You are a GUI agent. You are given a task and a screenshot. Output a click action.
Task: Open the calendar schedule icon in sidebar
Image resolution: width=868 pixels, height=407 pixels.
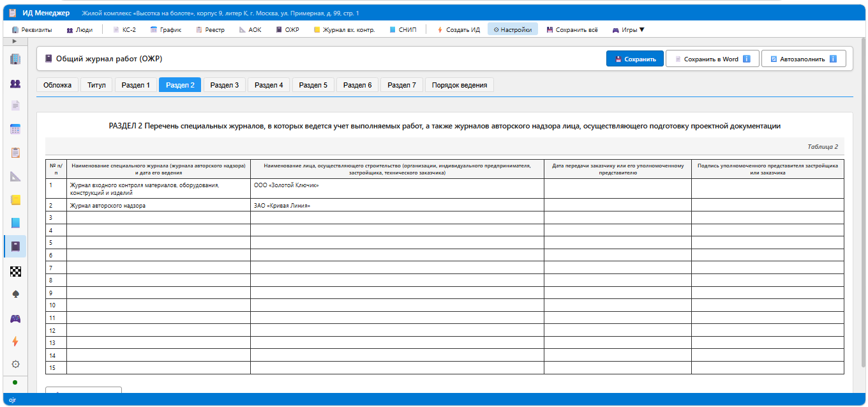tap(15, 129)
